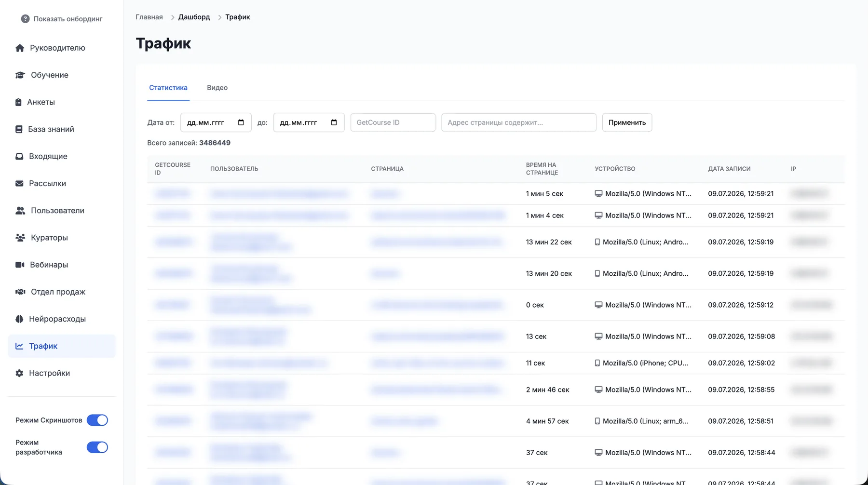Click the clipboard icon next to Анкеты
This screenshot has width=868, height=485.
pyautogui.click(x=18, y=102)
